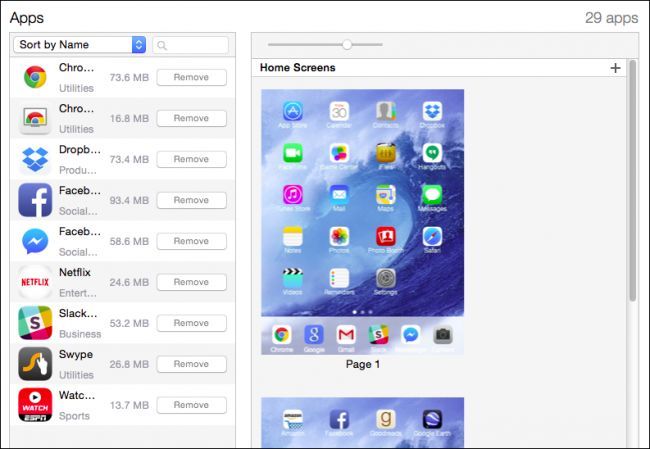Click the Swype app name text
Image resolution: width=650 pixels, height=449 pixels.
[76, 354]
